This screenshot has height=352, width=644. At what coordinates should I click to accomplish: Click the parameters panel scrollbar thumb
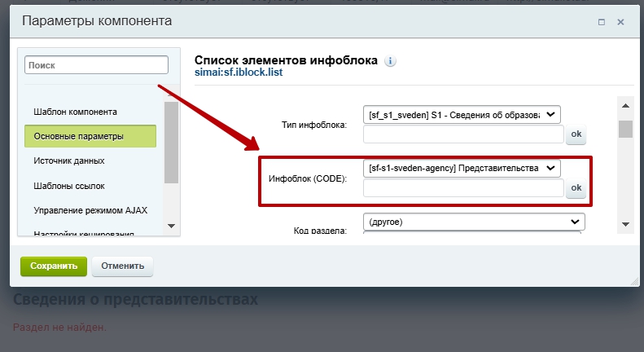tap(624, 129)
